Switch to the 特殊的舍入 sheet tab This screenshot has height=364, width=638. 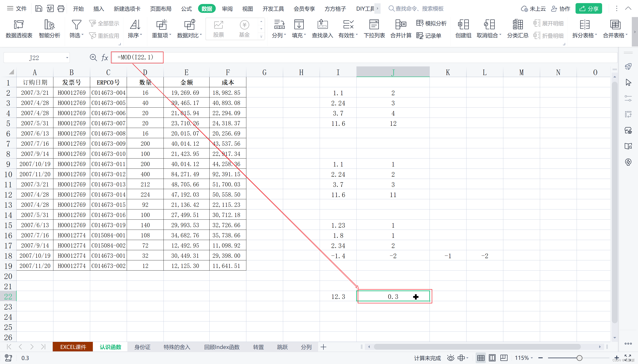click(x=177, y=347)
